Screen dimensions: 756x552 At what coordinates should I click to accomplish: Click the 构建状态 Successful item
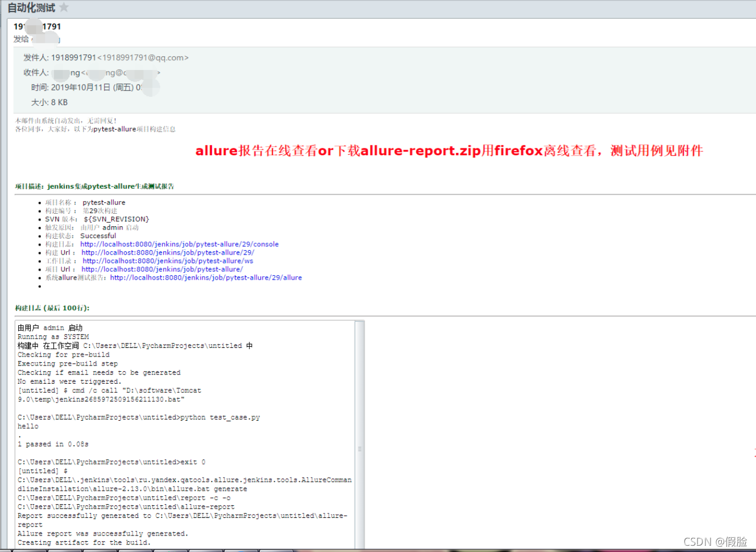(81, 236)
